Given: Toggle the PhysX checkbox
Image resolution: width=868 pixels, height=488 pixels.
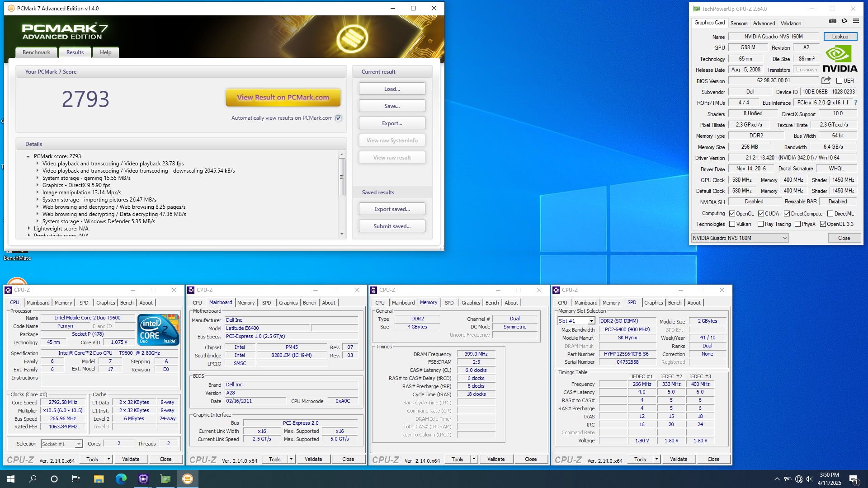Looking at the screenshot, I should (797, 224).
